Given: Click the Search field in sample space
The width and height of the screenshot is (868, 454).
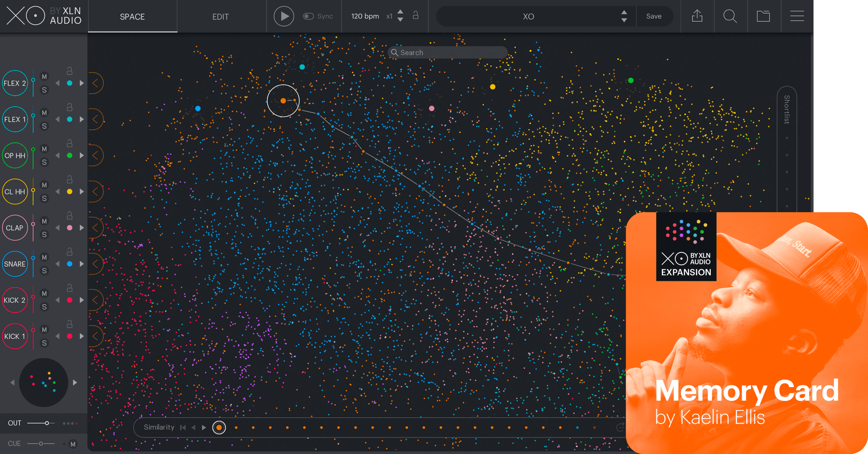Looking at the screenshot, I should [x=448, y=52].
